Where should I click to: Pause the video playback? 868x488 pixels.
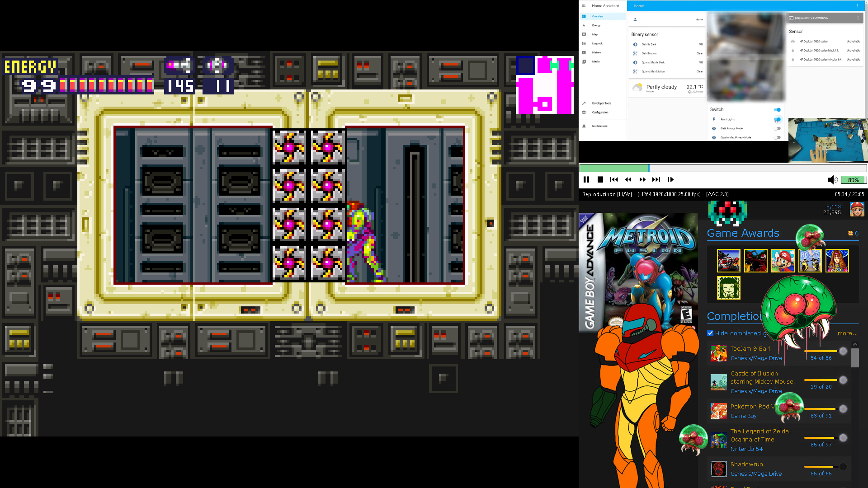point(586,180)
